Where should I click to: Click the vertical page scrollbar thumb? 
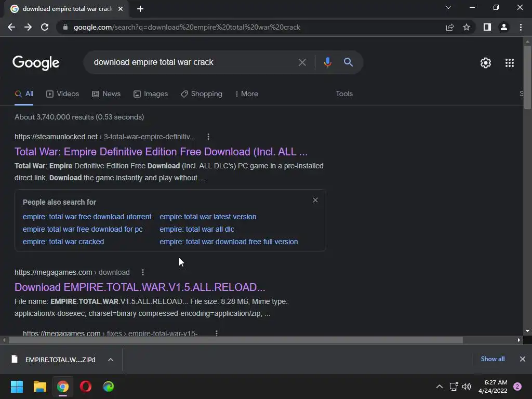pos(527,77)
